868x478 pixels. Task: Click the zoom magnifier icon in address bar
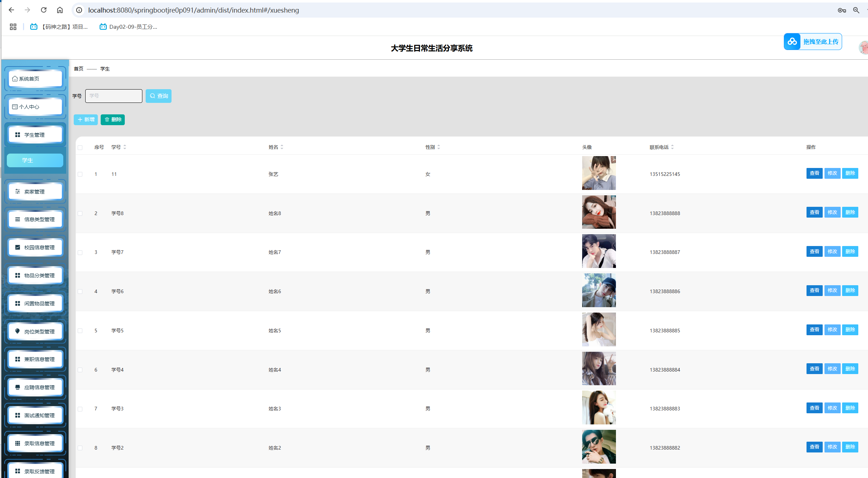click(x=856, y=10)
